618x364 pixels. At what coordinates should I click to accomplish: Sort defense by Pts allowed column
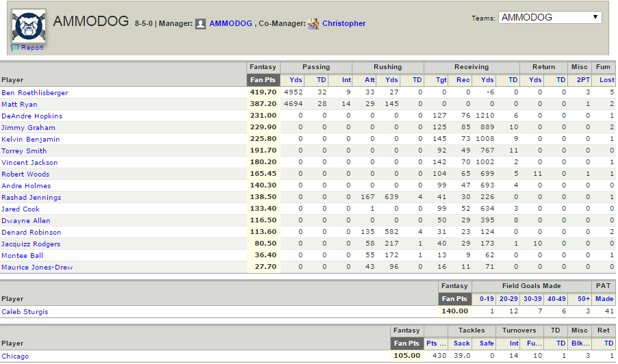(x=437, y=343)
